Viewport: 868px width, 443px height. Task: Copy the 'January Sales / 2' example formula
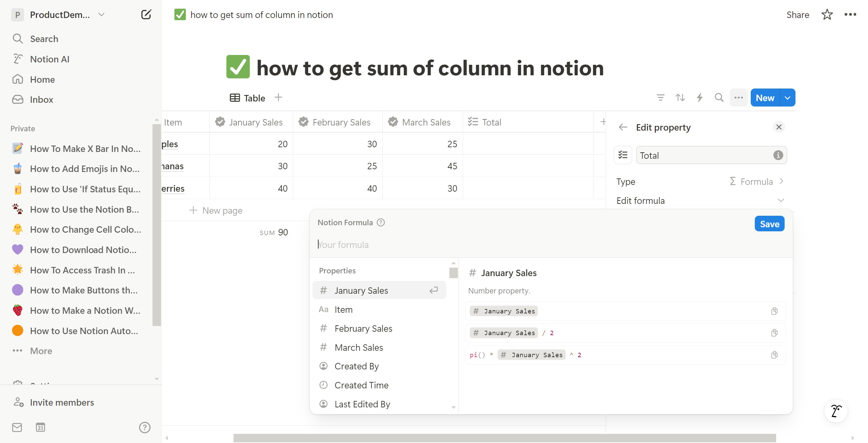click(x=774, y=333)
